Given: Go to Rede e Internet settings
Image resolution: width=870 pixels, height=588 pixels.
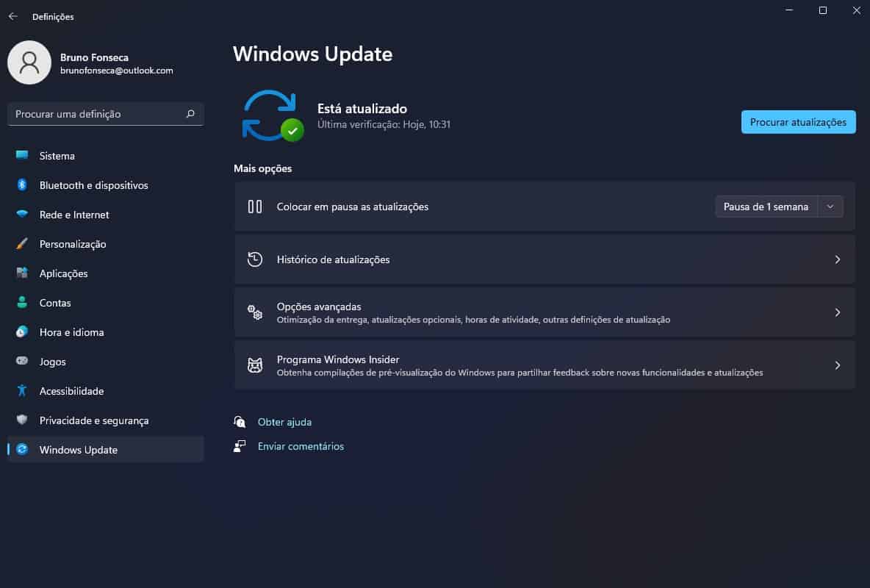Looking at the screenshot, I should (x=105, y=215).
